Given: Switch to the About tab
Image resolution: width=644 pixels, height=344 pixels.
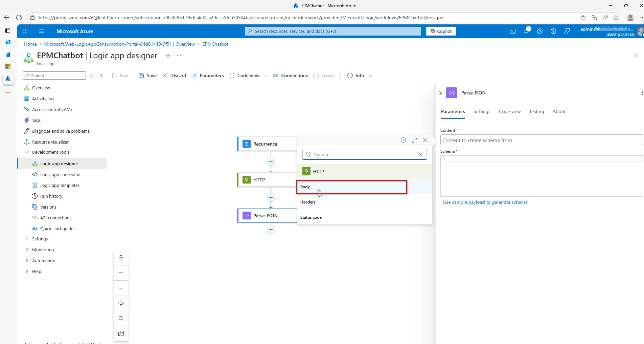Looking at the screenshot, I should point(559,111).
